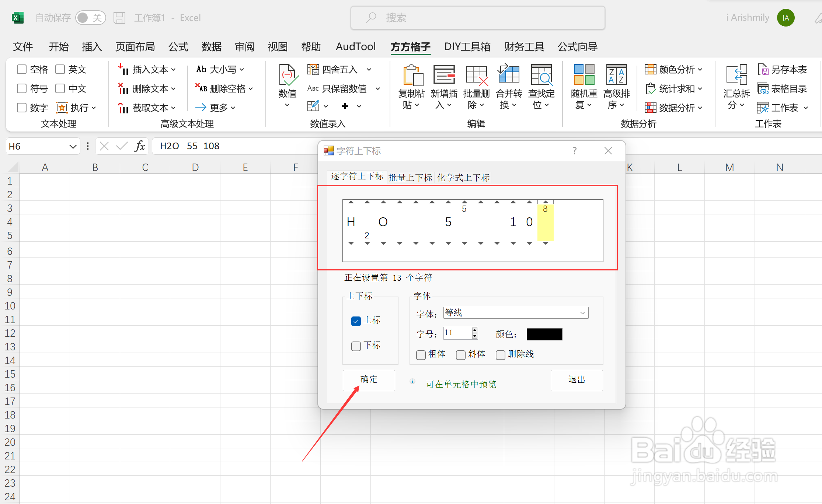Click the black 颜色 color swatch

coord(544,334)
